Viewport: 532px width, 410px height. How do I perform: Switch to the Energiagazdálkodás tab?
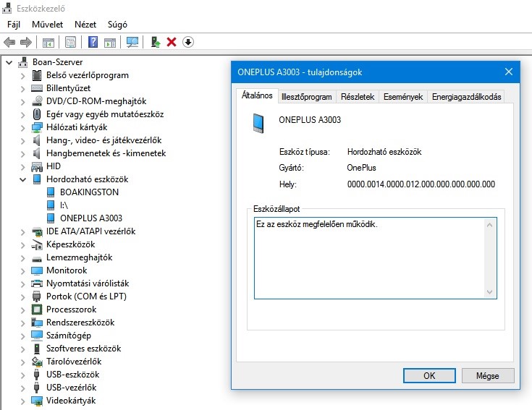click(x=467, y=97)
